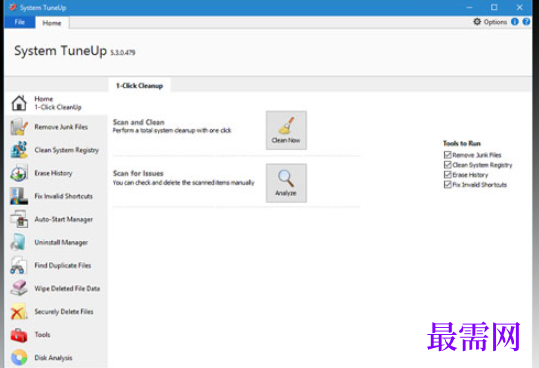
Task: Click the Options gear icon
Action: 477,22
